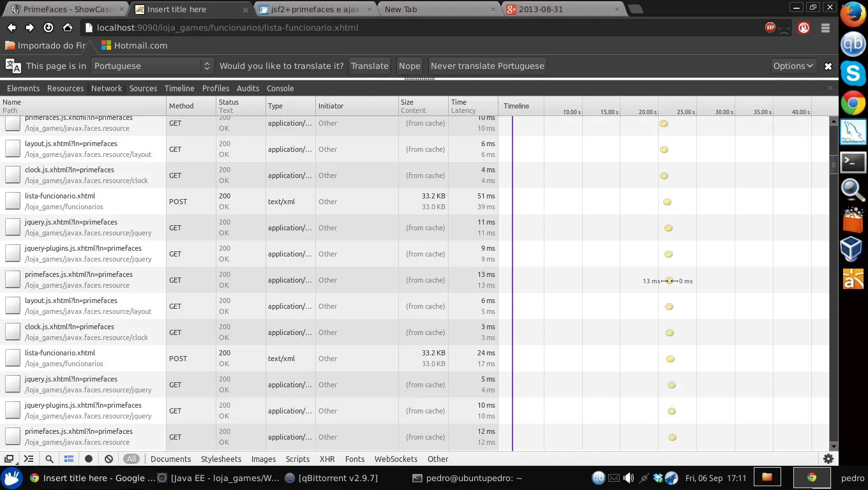Open the Chrome hamburger menu
The width and height of the screenshot is (868, 490).
pos(825,27)
